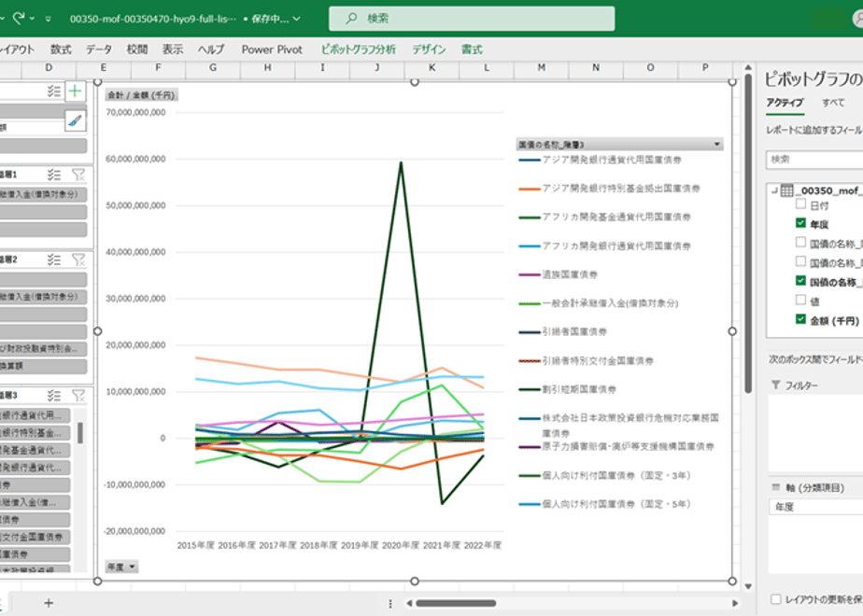Open the データ ribbon tab

point(99,49)
